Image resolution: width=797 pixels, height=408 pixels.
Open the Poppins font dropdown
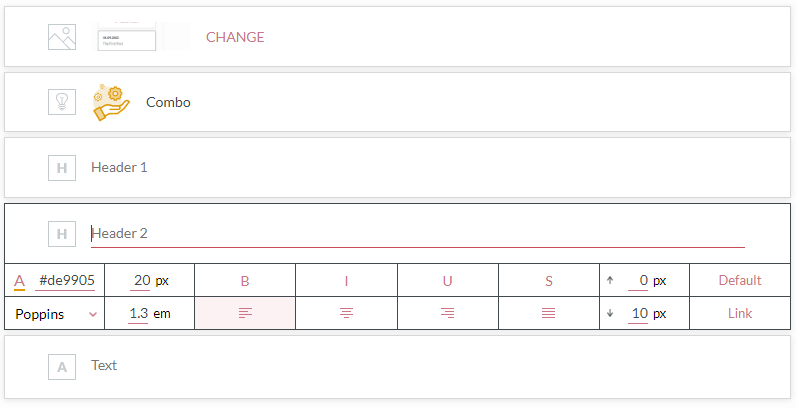(56, 314)
